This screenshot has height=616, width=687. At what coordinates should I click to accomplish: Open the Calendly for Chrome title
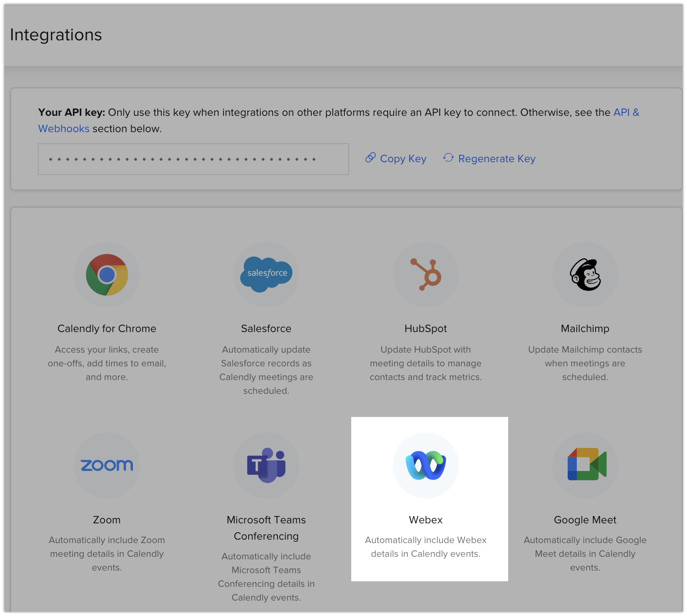tap(107, 329)
